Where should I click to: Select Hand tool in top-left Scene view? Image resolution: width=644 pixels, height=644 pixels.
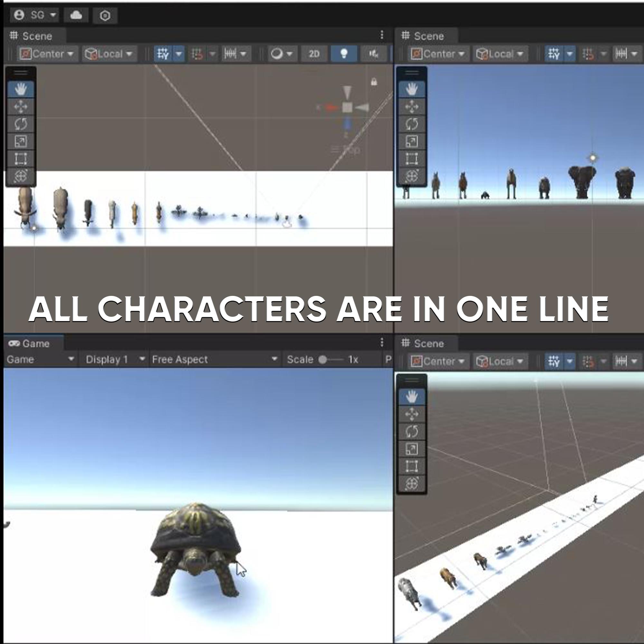(x=21, y=89)
